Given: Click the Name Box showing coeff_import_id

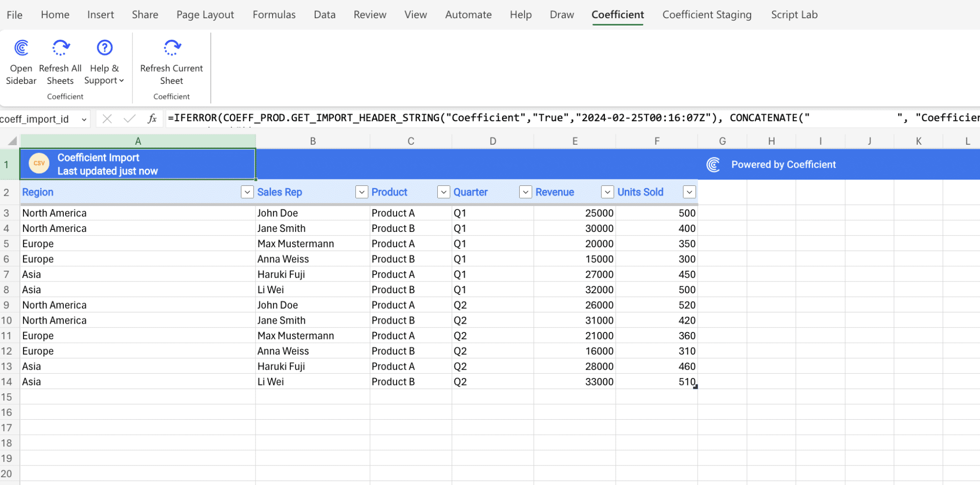Looking at the screenshot, I should click(x=38, y=119).
